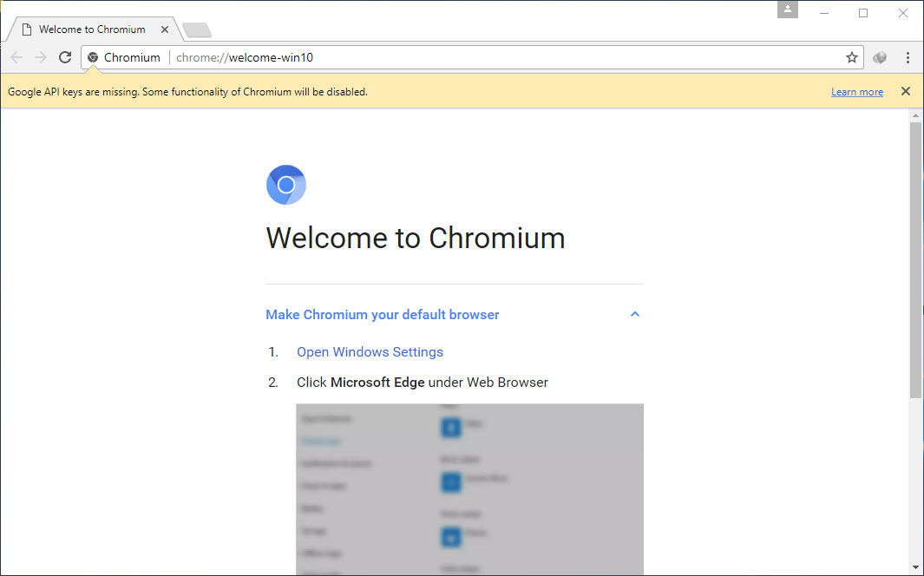This screenshot has height=576, width=924.
Task: Click the Welcome to Chromium heading text
Action: (416, 238)
